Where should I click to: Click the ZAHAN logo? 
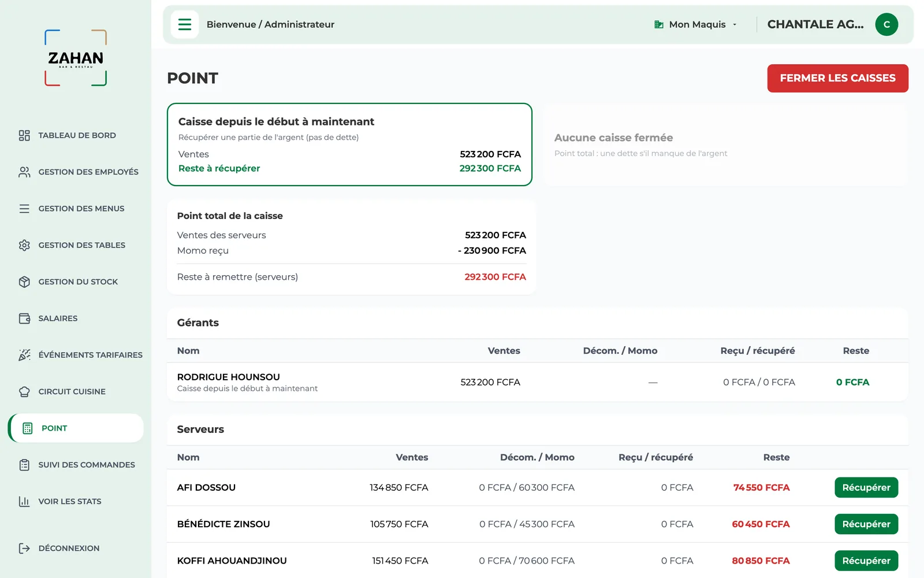click(x=76, y=58)
